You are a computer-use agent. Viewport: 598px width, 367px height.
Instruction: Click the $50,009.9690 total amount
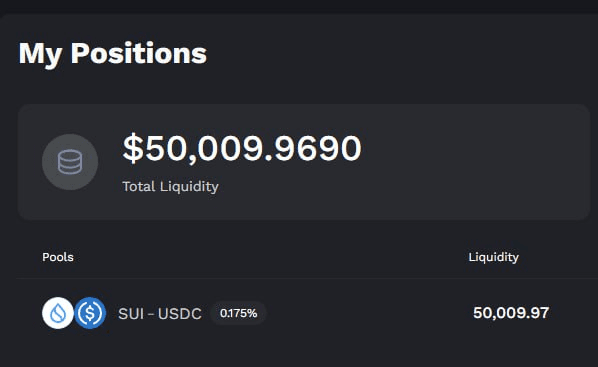(241, 148)
